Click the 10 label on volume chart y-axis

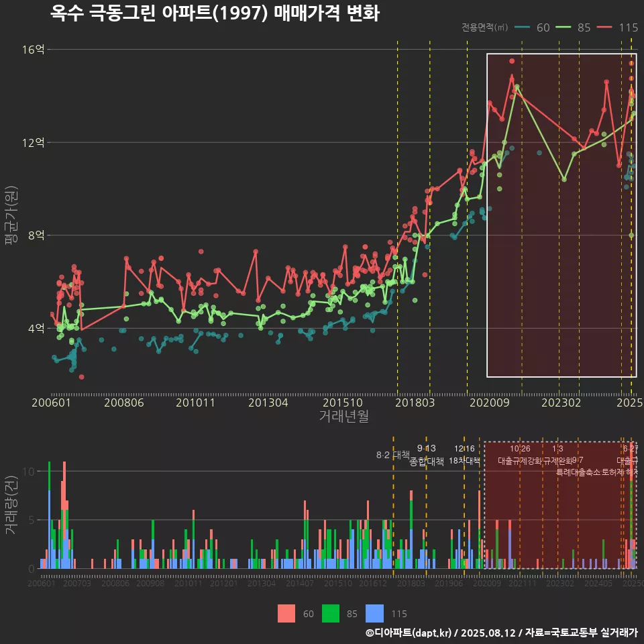click(x=29, y=472)
